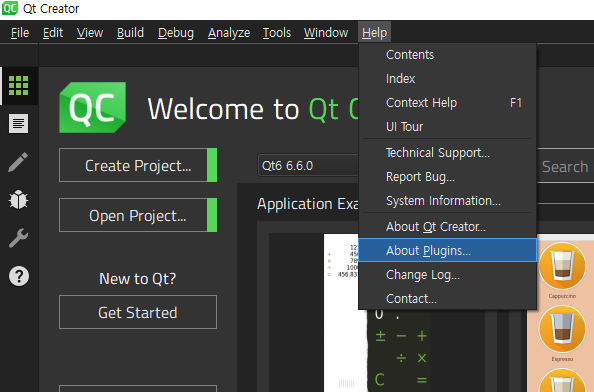Image resolution: width=594 pixels, height=392 pixels.
Task: Open the View menu
Action: pyautogui.click(x=90, y=33)
